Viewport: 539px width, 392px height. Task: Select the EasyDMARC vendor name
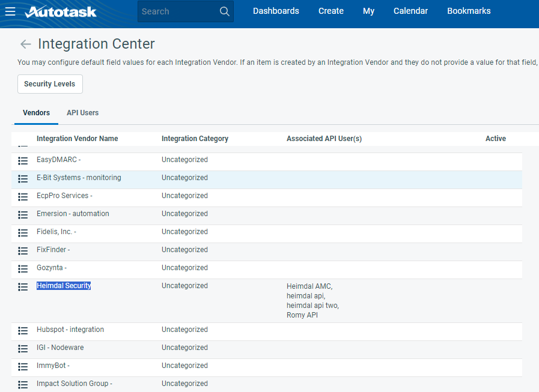click(58, 160)
